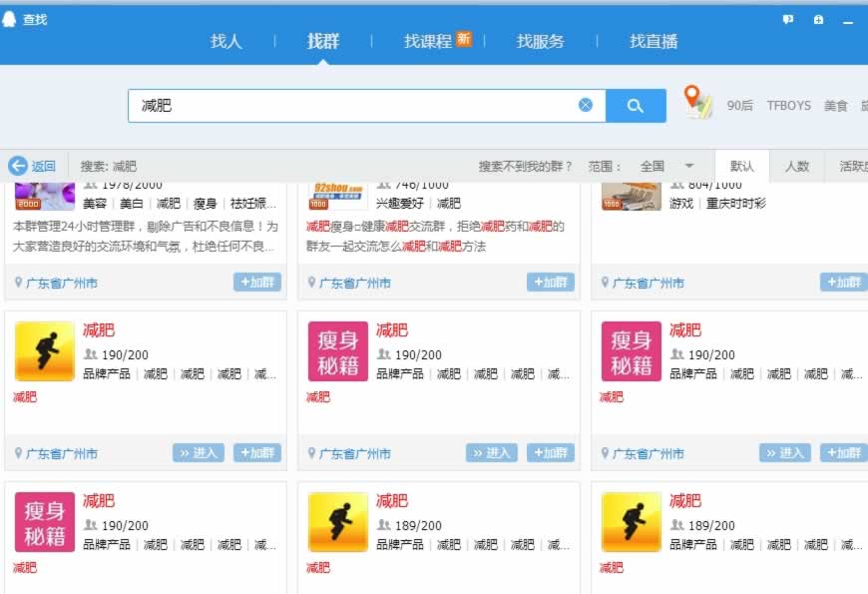Open the 找直播 tab
Image resolution: width=868 pixels, height=594 pixels.
(656, 43)
